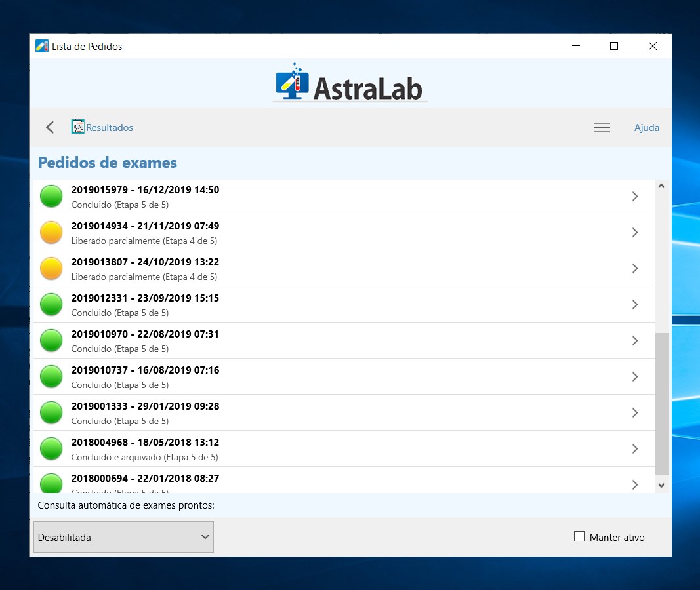
Task: Expand order 2019015979 with its chevron
Action: click(x=635, y=196)
